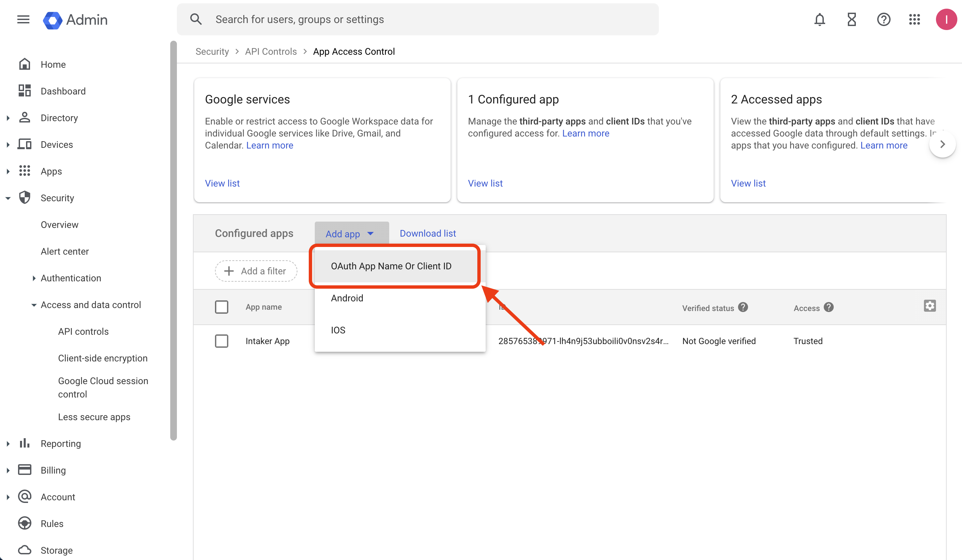The width and height of the screenshot is (962, 560).
Task: Click the Access column help icon
Action: click(x=829, y=307)
